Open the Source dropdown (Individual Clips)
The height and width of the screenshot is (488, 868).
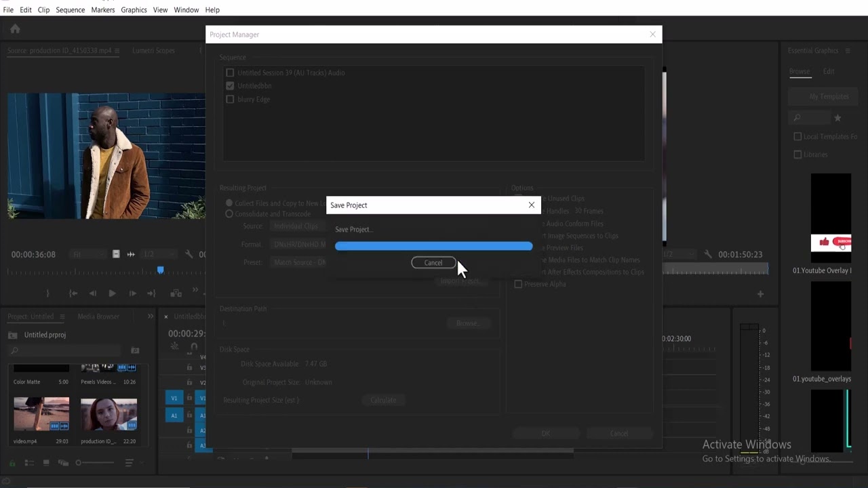click(x=298, y=226)
